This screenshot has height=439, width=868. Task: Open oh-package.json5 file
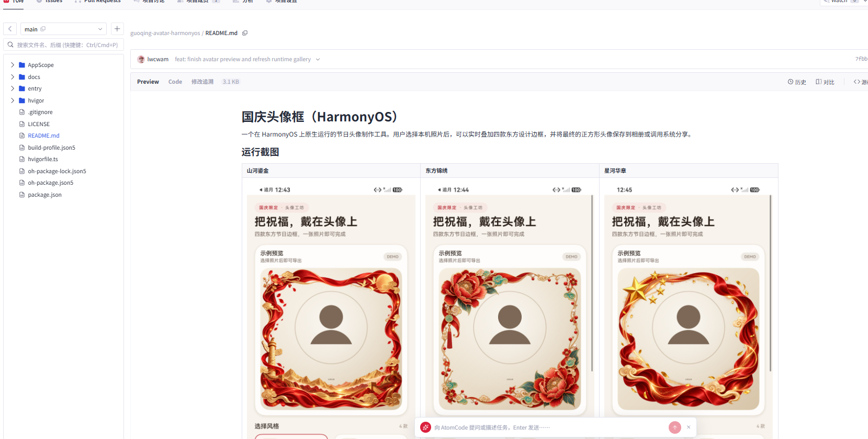click(x=51, y=183)
